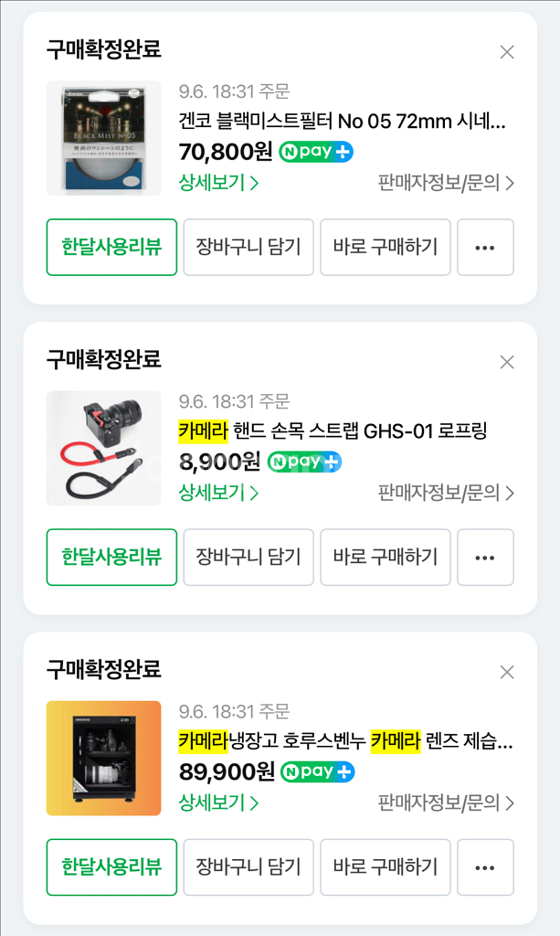Open the 카메라 핸드 손목 스트랩 product title
Viewport: 560px width, 936px height.
(333, 431)
